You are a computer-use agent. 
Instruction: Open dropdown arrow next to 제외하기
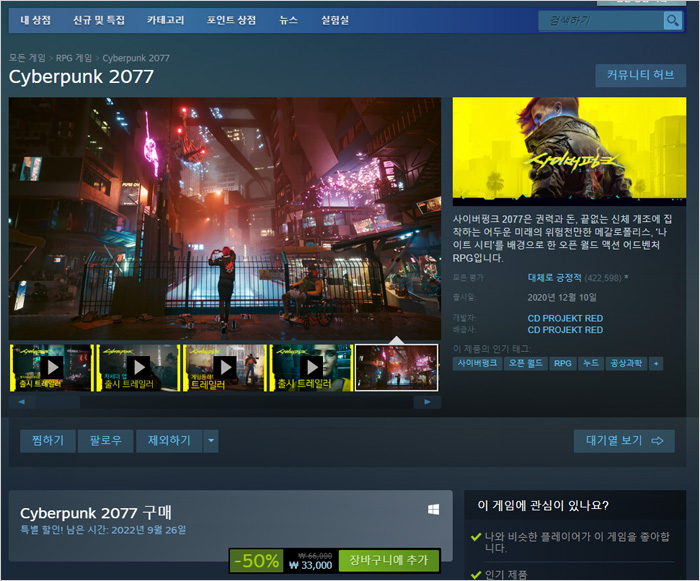tap(210, 440)
